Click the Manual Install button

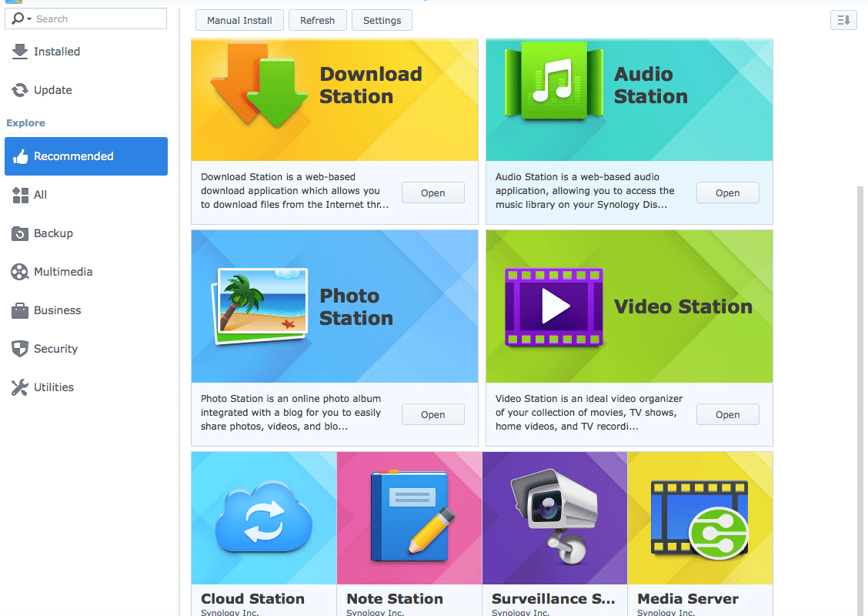coord(239,21)
